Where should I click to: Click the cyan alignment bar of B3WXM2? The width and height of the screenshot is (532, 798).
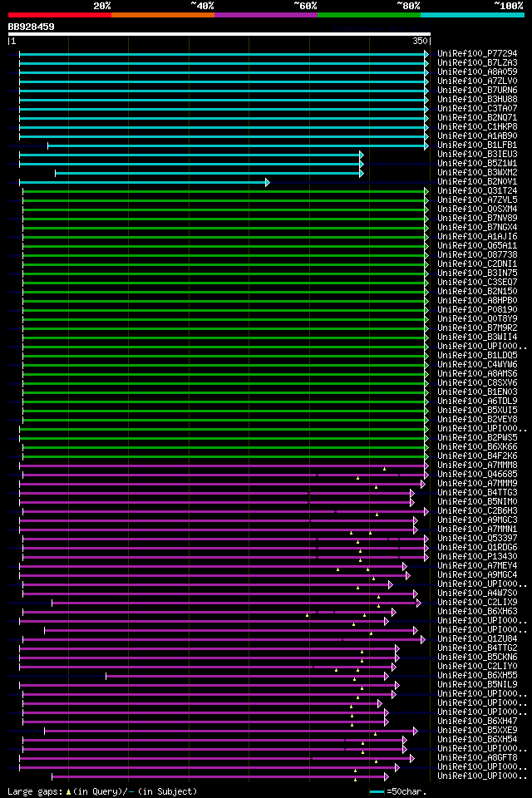(209, 173)
